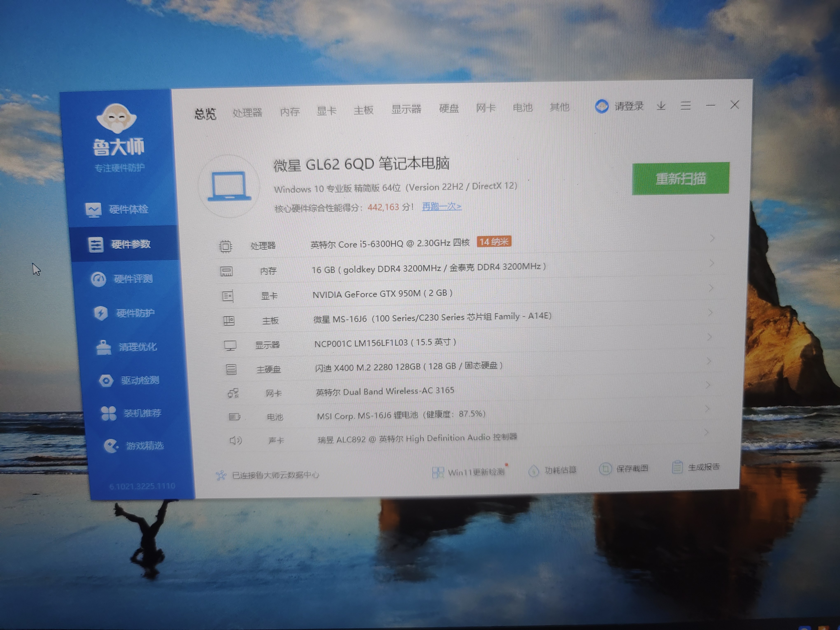840x630 pixels.
Task: Open 游戏精选 game selection icon
Action: (111, 446)
